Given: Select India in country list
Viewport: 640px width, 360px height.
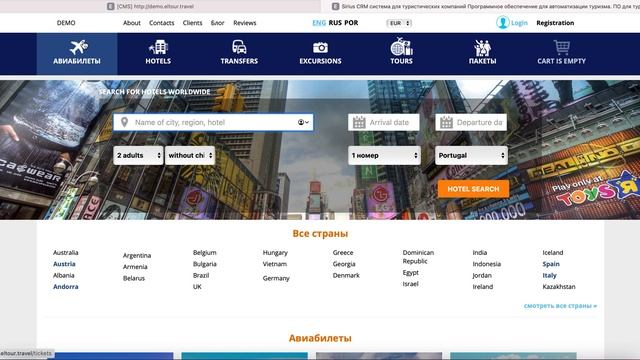Looking at the screenshot, I should coord(480,253).
